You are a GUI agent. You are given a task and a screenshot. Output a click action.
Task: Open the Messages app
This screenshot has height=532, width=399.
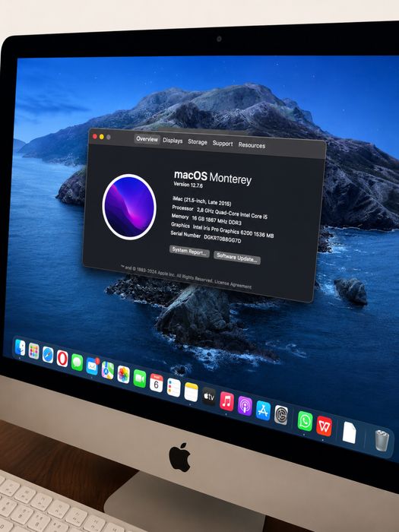pyautogui.click(x=77, y=363)
